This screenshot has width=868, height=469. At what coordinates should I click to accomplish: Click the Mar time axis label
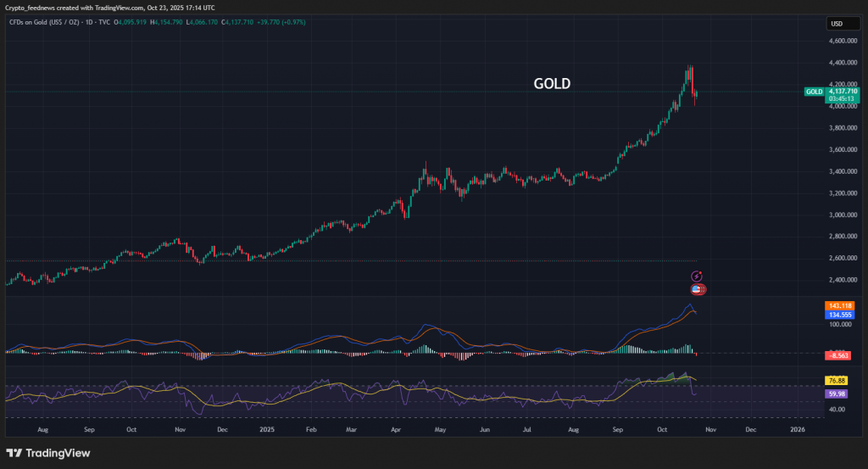point(352,430)
